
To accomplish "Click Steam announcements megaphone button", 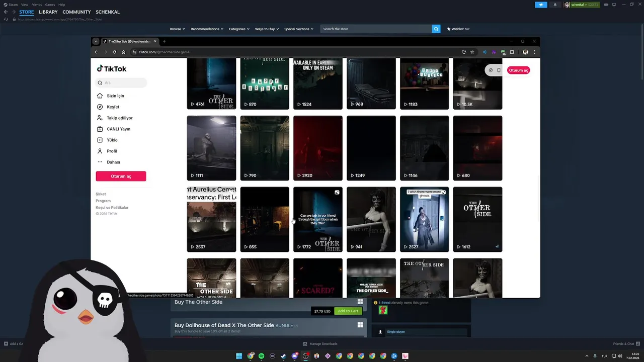I will (x=541, y=5).
